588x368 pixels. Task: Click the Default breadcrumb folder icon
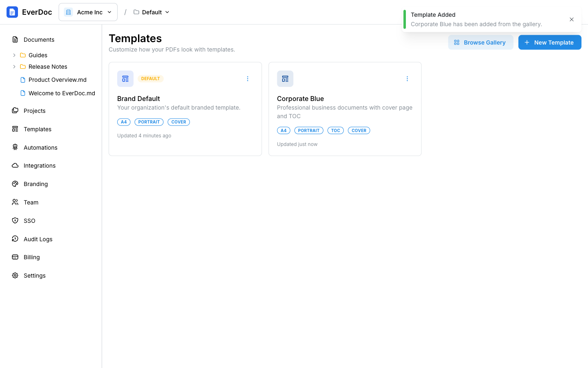pyautogui.click(x=136, y=12)
